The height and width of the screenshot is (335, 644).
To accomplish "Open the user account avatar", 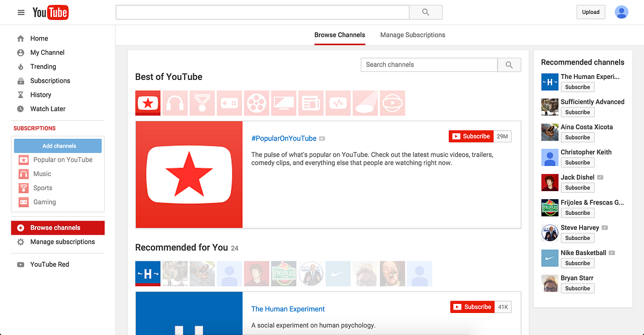I will click(x=621, y=12).
